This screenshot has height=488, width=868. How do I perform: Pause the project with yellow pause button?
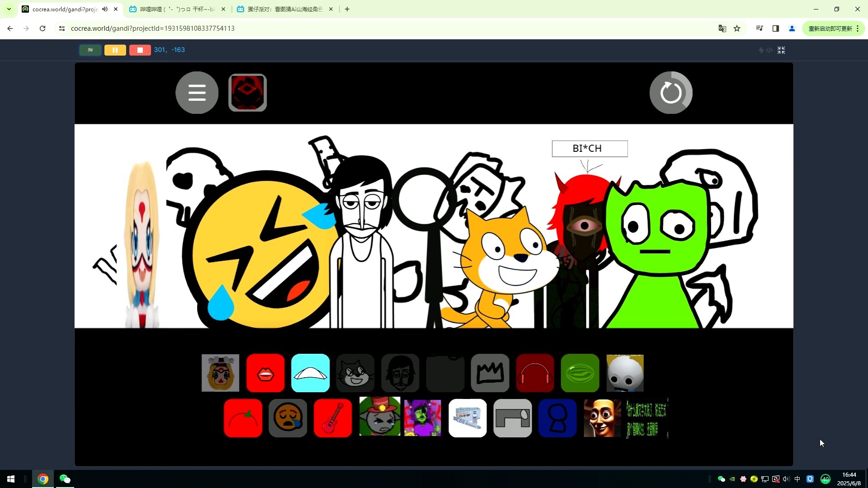[x=115, y=50]
